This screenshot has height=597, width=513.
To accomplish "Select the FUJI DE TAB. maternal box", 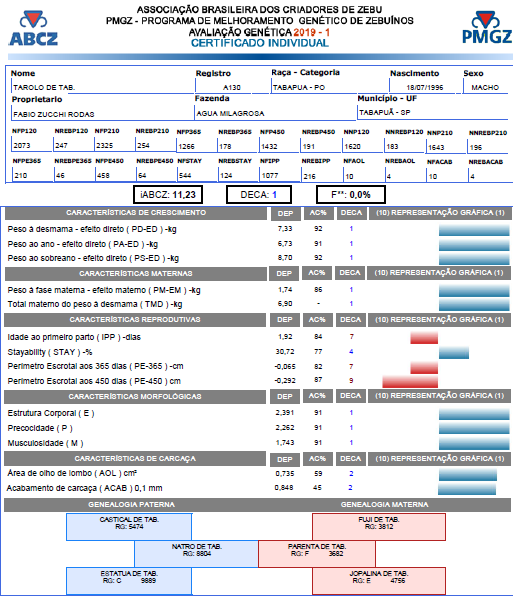I will 379,527.
